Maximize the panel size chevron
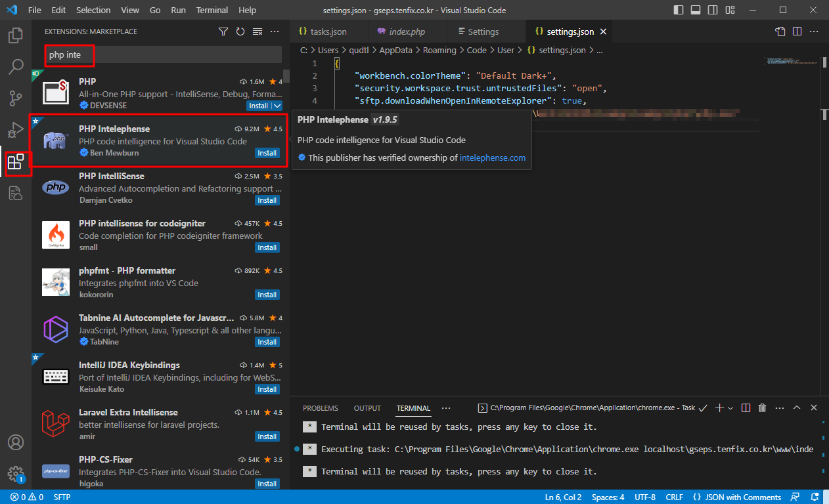Screen dimensions: 829x504 point(797,408)
